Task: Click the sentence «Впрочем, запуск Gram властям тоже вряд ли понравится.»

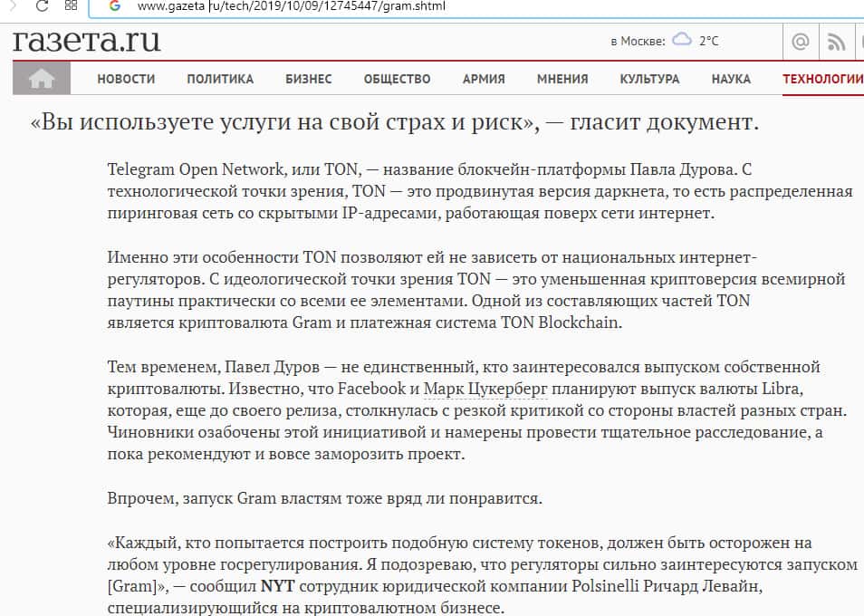Action: tap(324, 498)
